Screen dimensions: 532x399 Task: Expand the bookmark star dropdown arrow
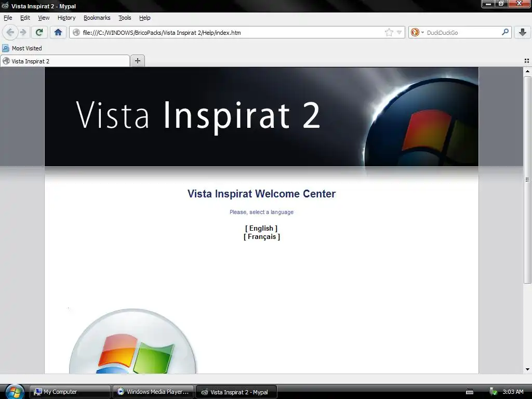[x=400, y=33]
